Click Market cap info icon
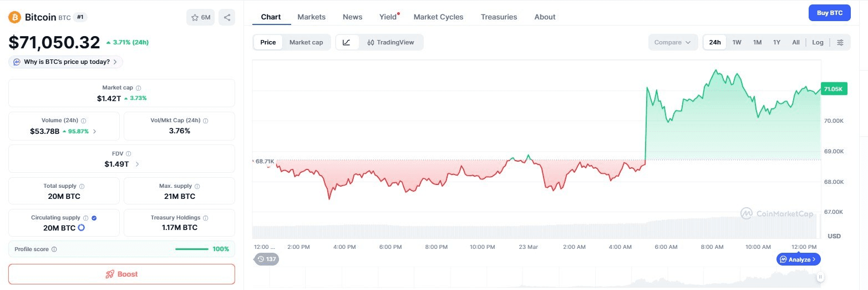Image resolution: width=868 pixels, height=290 pixels. 139,88
